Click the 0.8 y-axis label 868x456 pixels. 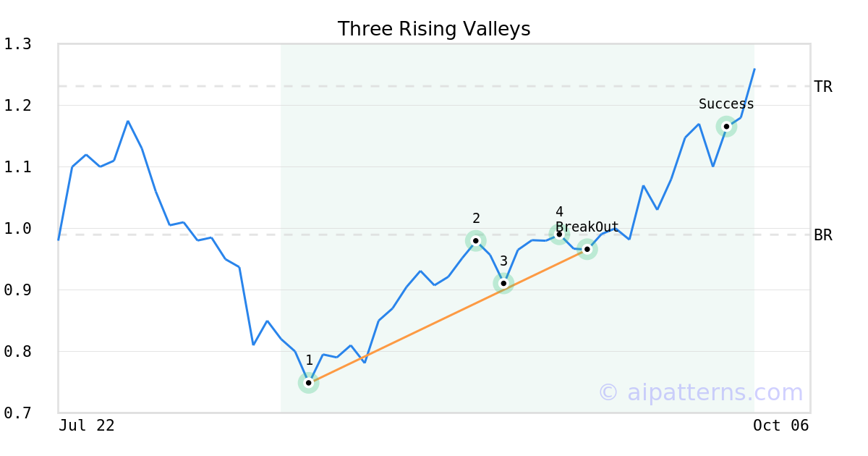click(18, 352)
